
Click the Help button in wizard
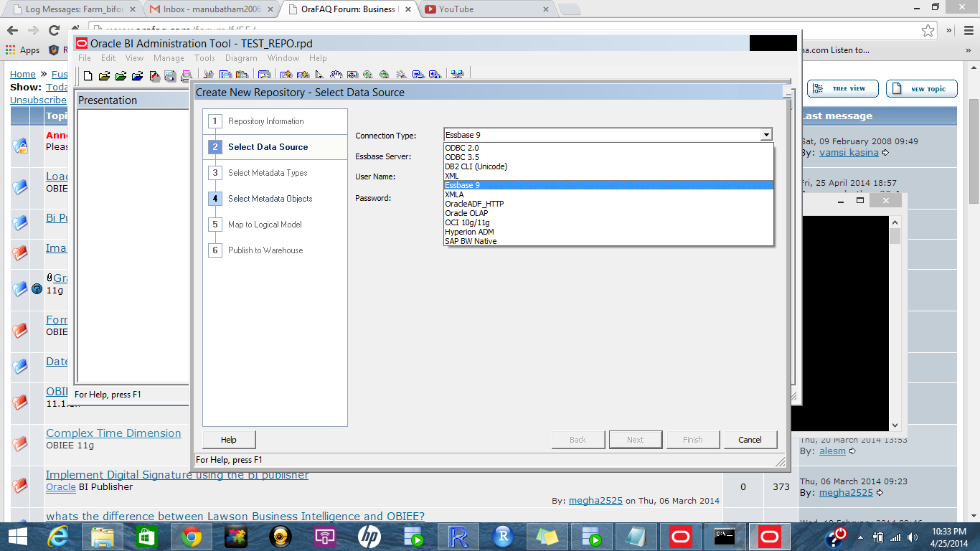pyautogui.click(x=229, y=440)
